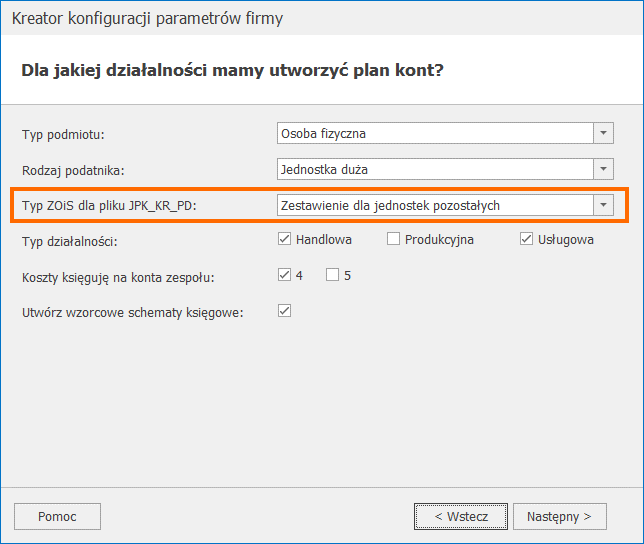644x544 pixels.
Task: Uncheck cost accounts group 4 checkbox
Action: click(x=285, y=275)
